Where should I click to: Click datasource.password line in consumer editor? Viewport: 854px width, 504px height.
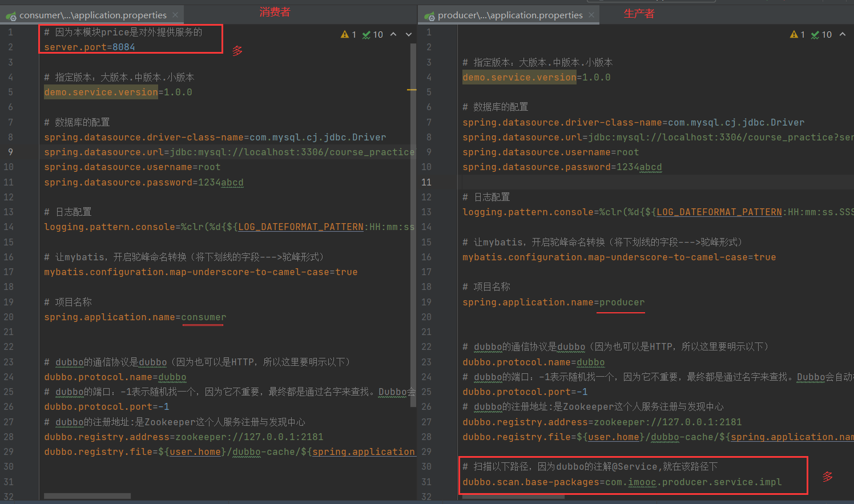click(144, 183)
